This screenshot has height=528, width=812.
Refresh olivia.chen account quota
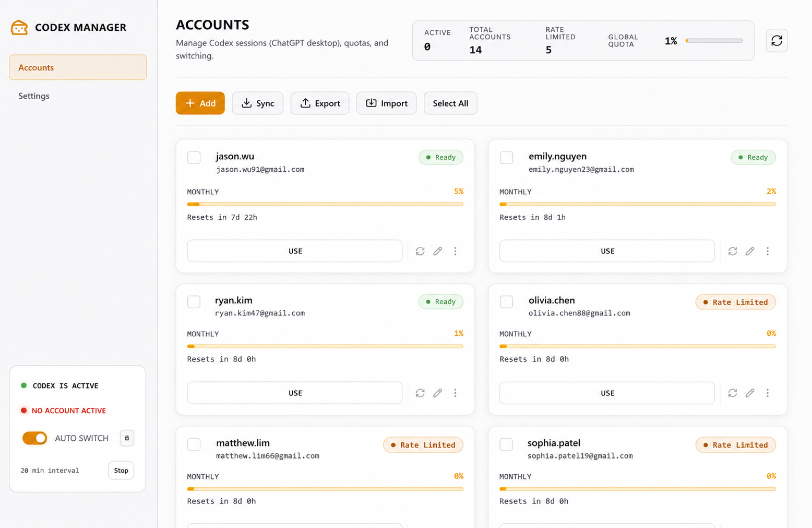tap(733, 393)
